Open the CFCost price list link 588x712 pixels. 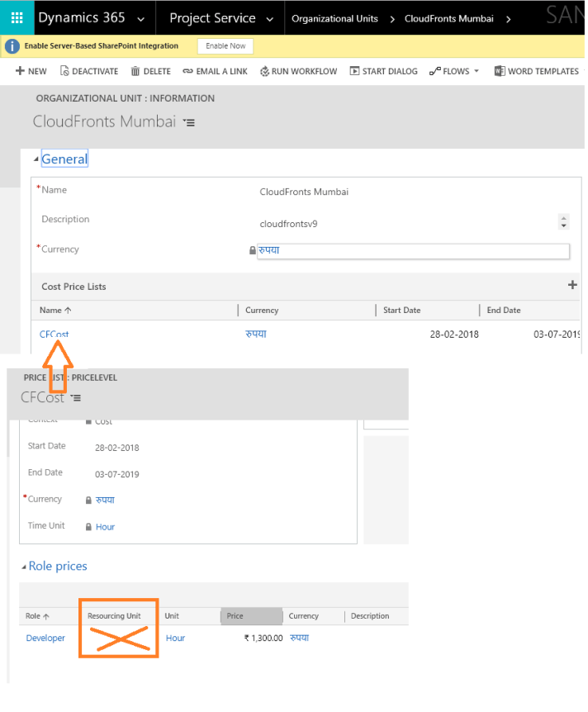tap(55, 335)
